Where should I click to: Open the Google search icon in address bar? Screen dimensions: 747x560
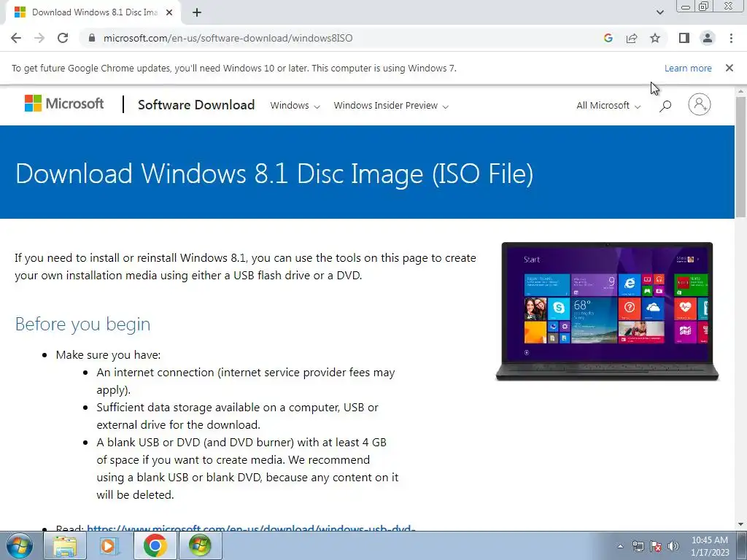608,38
